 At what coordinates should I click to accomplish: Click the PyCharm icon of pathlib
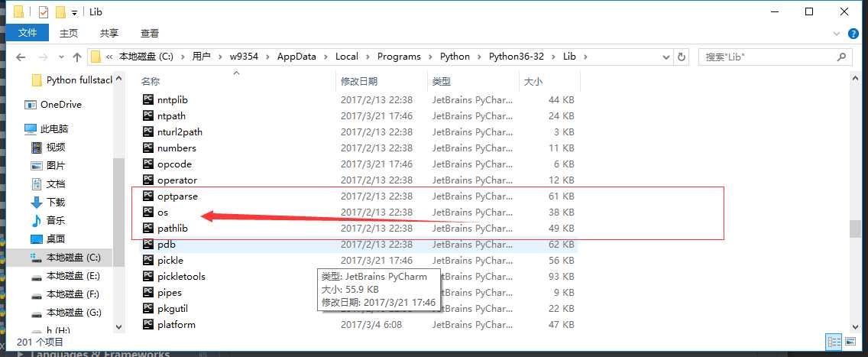pos(147,228)
